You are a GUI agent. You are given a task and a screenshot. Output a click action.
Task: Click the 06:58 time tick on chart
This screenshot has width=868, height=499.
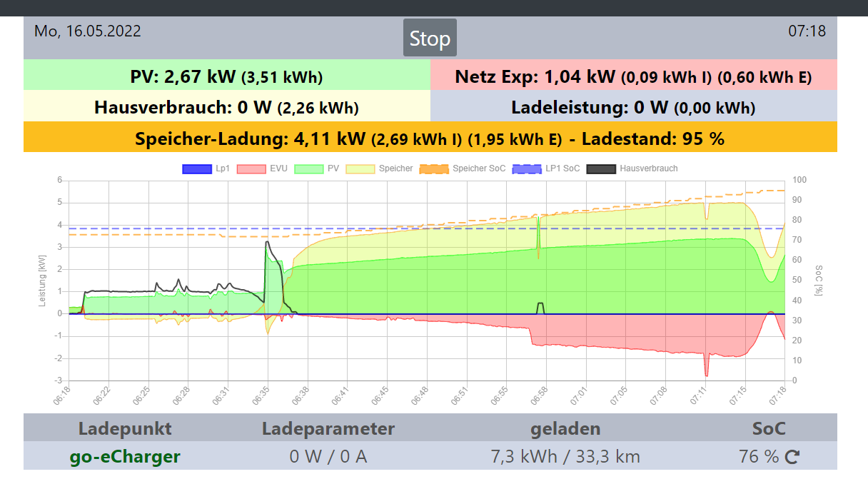(x=539, y=397)
